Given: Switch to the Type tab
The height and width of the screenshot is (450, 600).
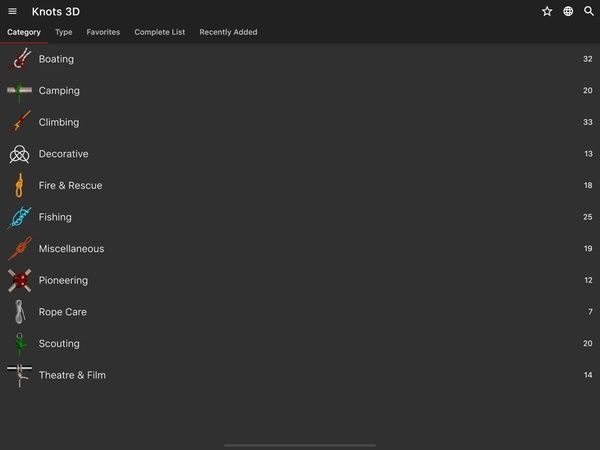Looking at the screenshot, I should click(x=64, y=32).
